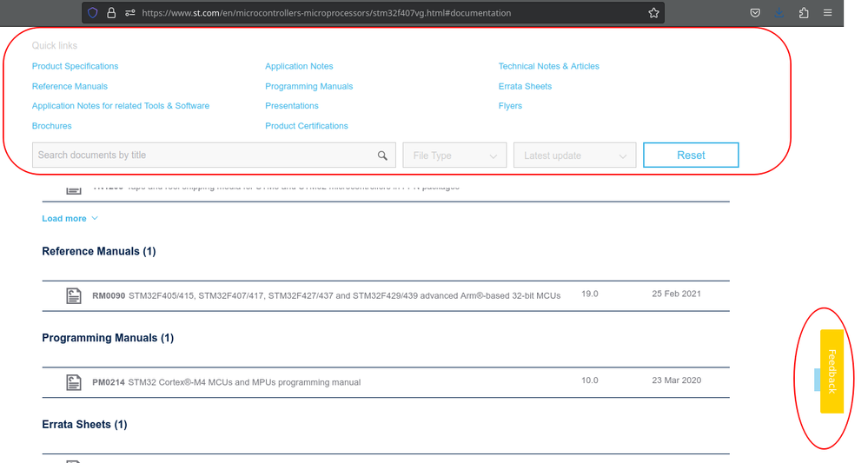Click the Search documents by title field
The height and width of the screenshot is (463, 868).
coord(214,155)
